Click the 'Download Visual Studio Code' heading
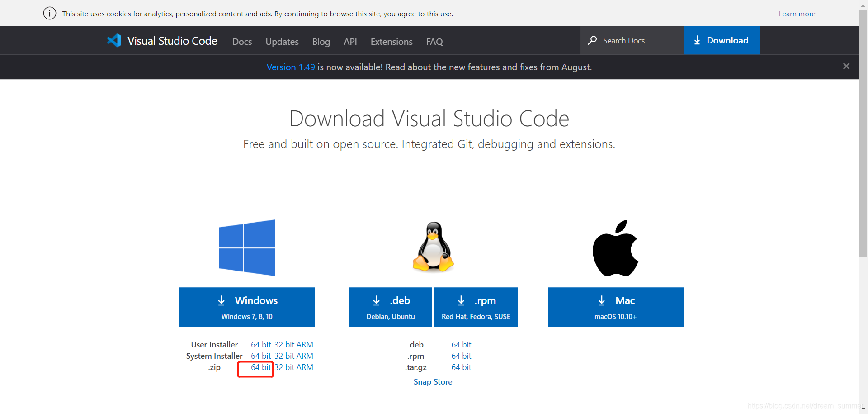868x414 pixels. pyautogui.click(x=429, y=119)
